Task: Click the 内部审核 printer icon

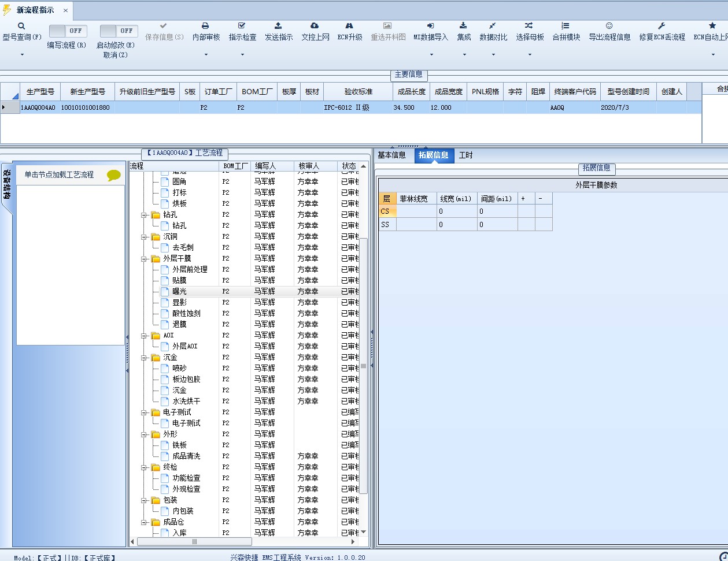Action: pos(205,26)
